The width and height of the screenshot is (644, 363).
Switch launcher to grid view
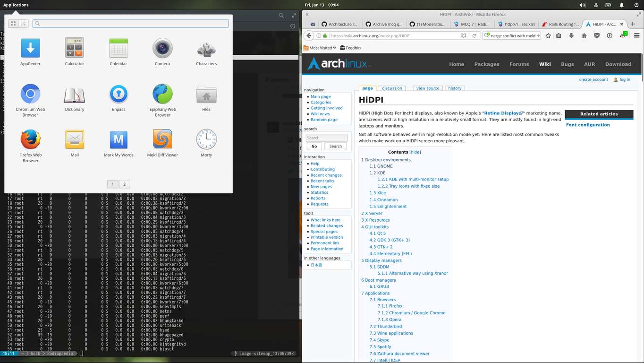pyautogui.click(x=13, y=23)
